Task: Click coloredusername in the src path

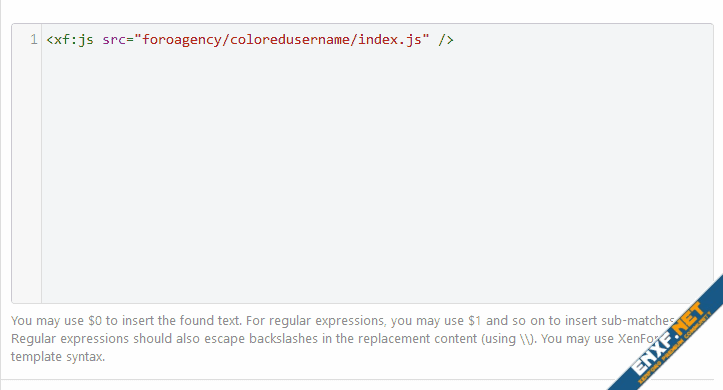Action: click(290, 40)
